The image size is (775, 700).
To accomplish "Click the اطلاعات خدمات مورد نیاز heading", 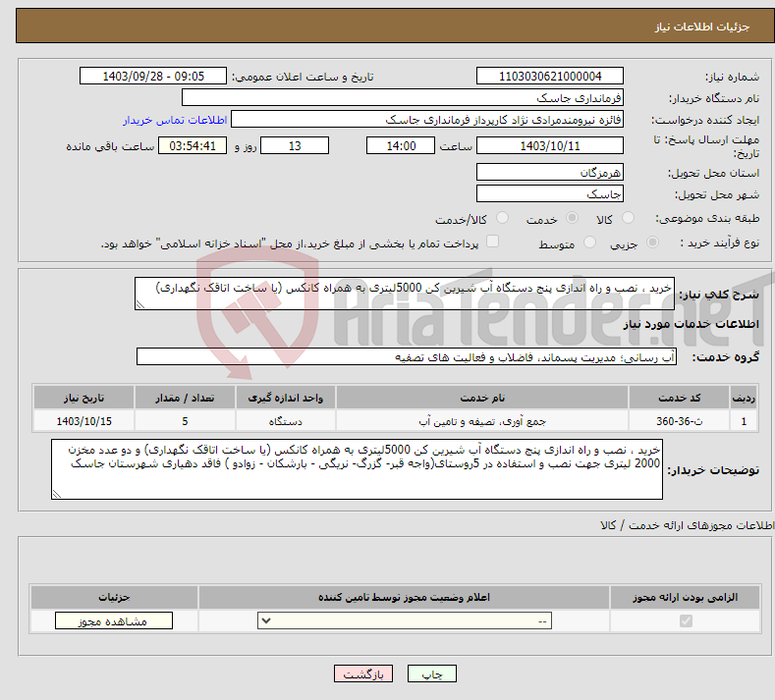I will pos(691,324).
